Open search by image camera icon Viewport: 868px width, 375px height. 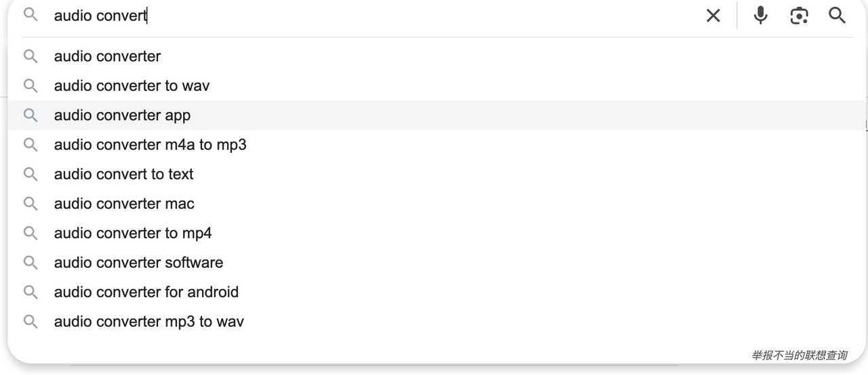[x=800, y=16]
